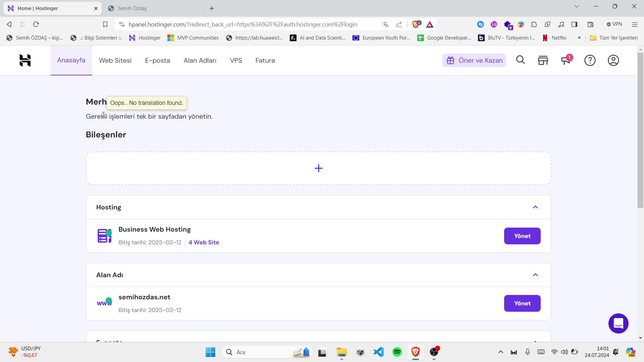Open the account profile icon
Image resolution: width=644 pixels, height=362 pixels.
tap(613, 60)
